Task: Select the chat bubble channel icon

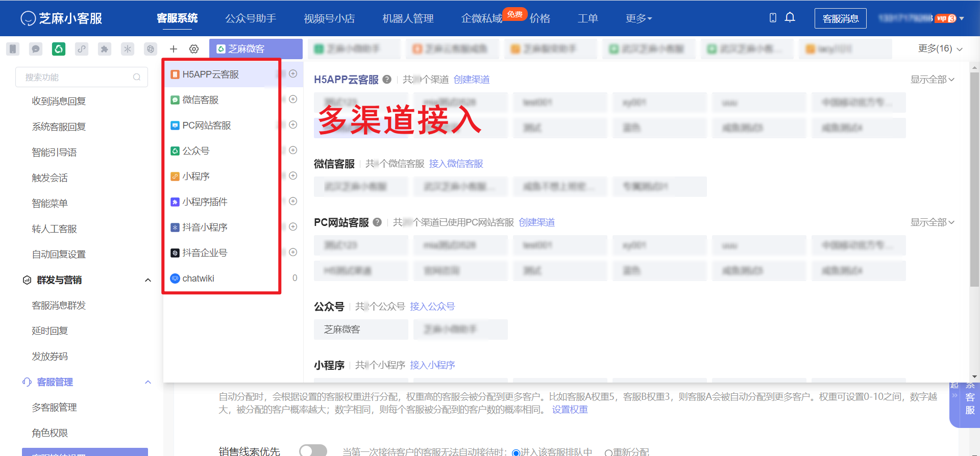Action: [x=36, y=49]
